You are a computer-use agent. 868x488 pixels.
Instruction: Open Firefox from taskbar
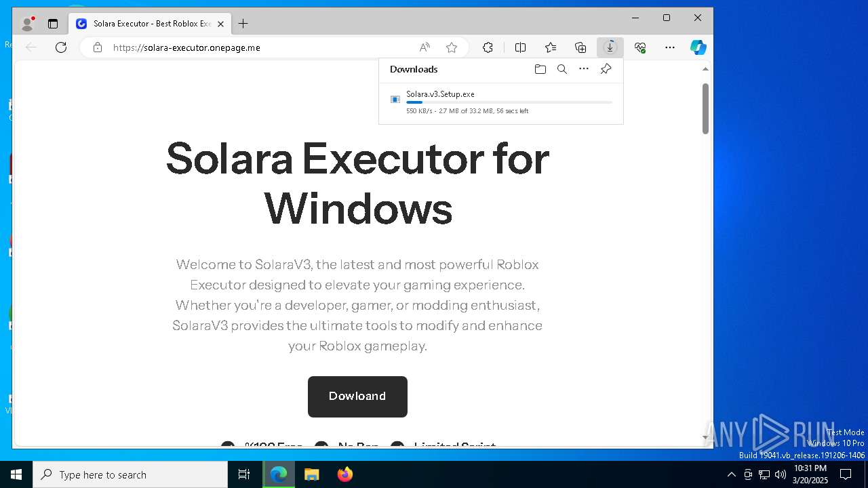click(344, 474)
